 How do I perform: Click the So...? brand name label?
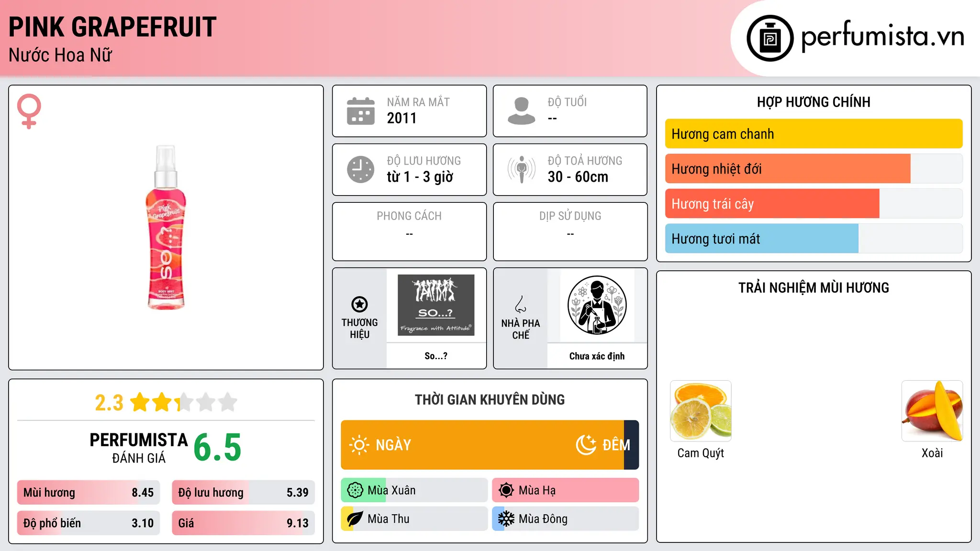point(436,356)
